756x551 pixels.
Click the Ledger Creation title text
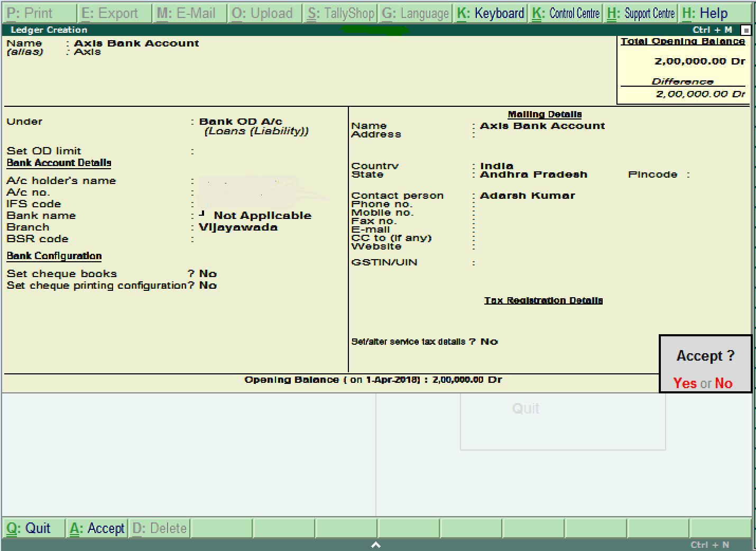coord(49,30)
